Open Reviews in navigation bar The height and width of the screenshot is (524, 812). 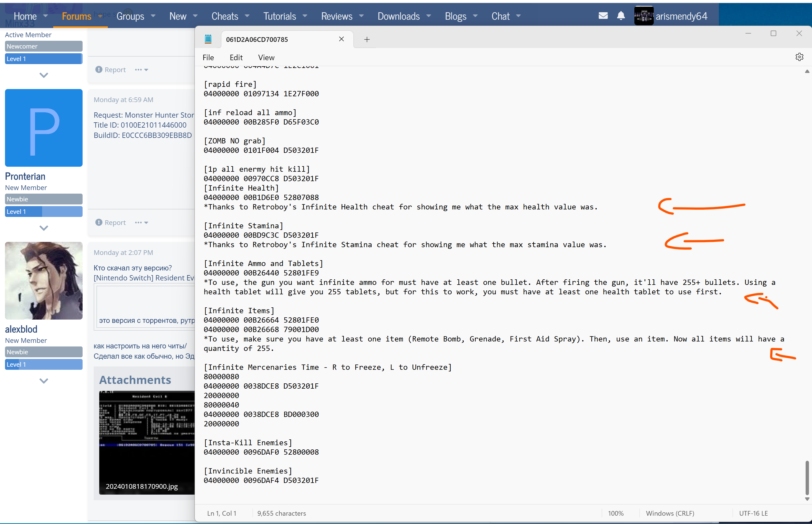pyautogui.click(x=336, y=16)
